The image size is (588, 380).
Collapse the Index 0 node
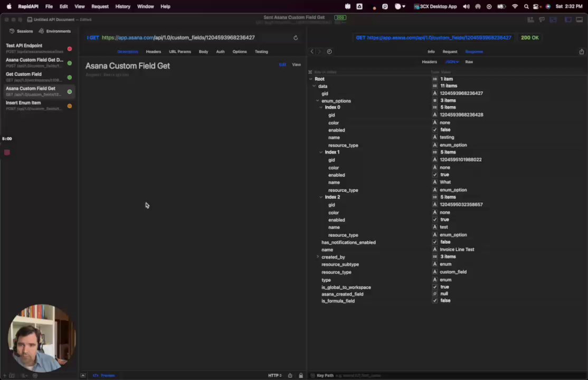[321, 107]
